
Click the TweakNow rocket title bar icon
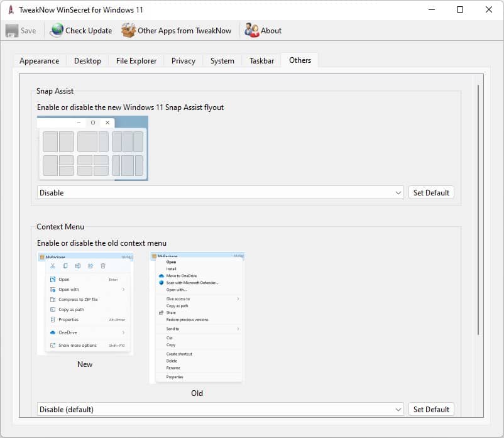(11, 10)
